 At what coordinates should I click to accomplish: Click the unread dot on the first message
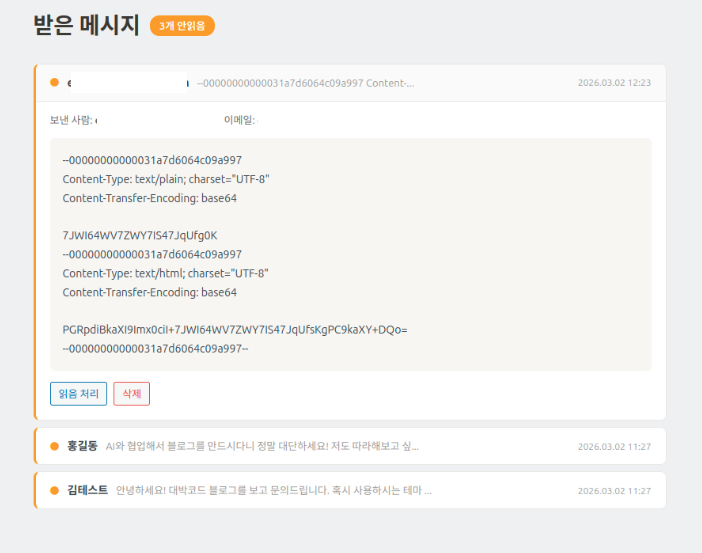coord(55,82)
